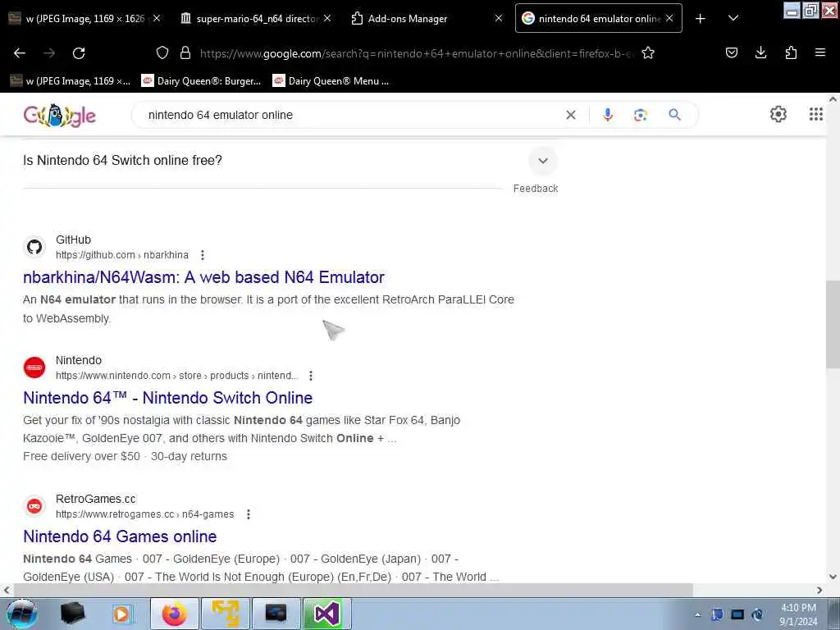Click the Feedback link
This screenshot has height=630, width=840.
click(535, 189)
